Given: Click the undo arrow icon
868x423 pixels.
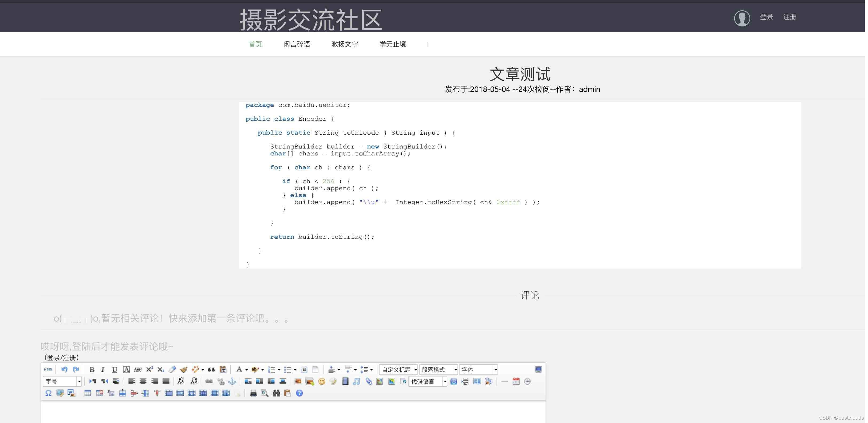Looking at the screenshot, I should (64, 369).
